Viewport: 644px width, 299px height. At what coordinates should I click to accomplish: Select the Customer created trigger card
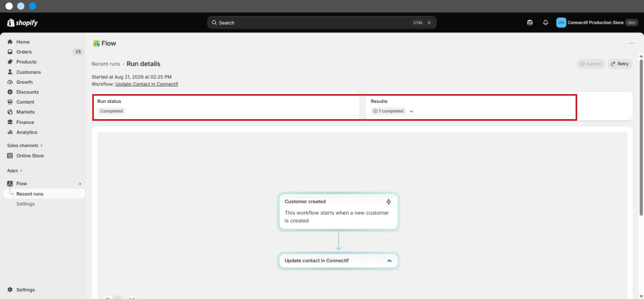tap(338, 211)
